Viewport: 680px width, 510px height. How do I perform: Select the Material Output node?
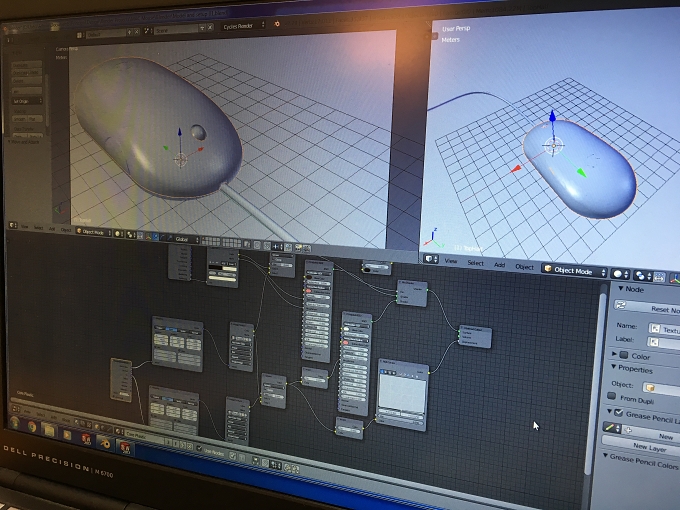[x=475, y=337]
